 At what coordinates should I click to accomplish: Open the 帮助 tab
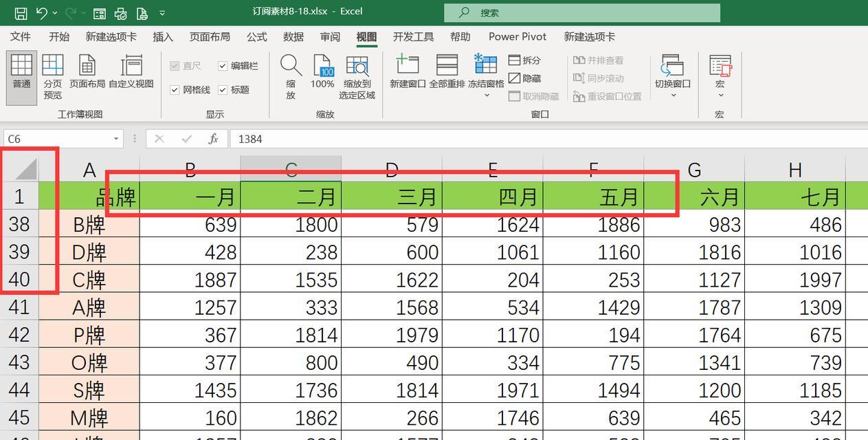coord(460,37)
